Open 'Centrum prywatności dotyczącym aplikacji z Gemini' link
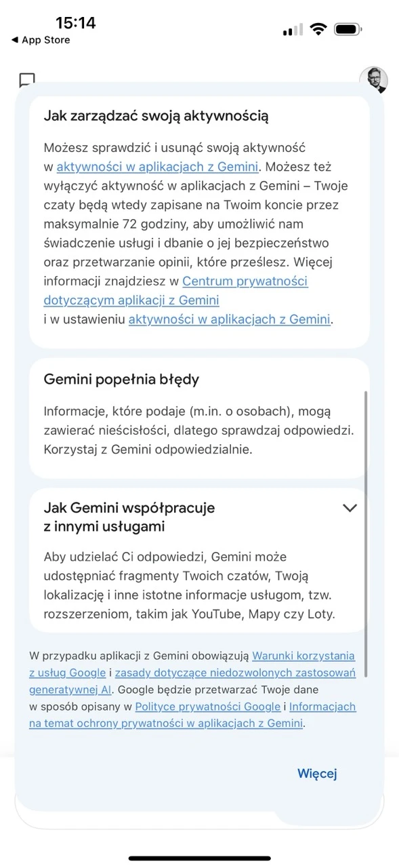This screenshot has height=868, width=399. (176, 290)
